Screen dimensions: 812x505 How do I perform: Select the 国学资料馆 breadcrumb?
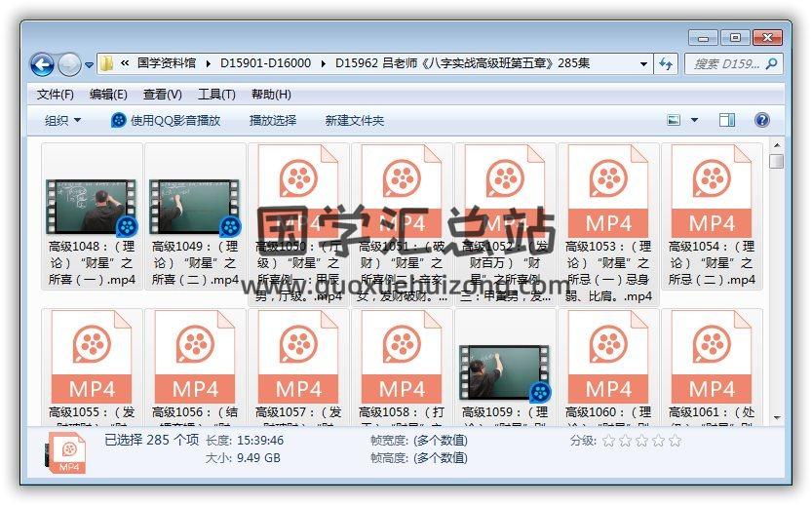coord(167,63)
